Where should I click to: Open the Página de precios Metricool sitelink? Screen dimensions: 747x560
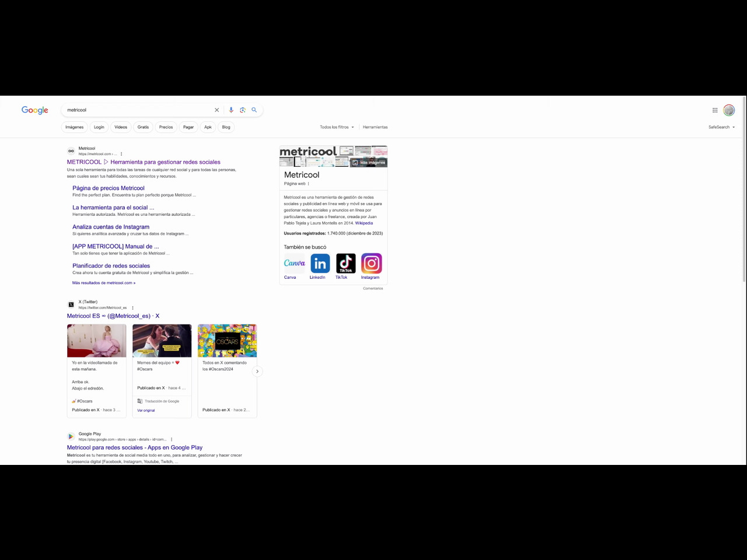[109, 188]
